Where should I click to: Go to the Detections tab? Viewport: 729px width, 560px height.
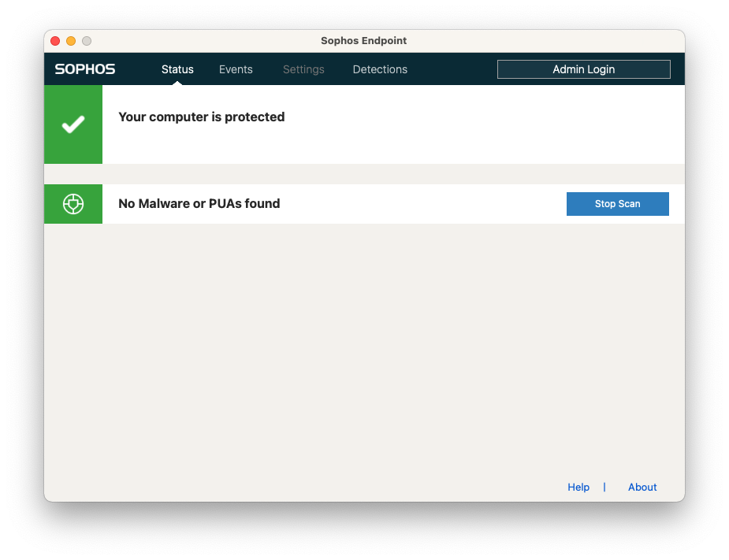380,69
